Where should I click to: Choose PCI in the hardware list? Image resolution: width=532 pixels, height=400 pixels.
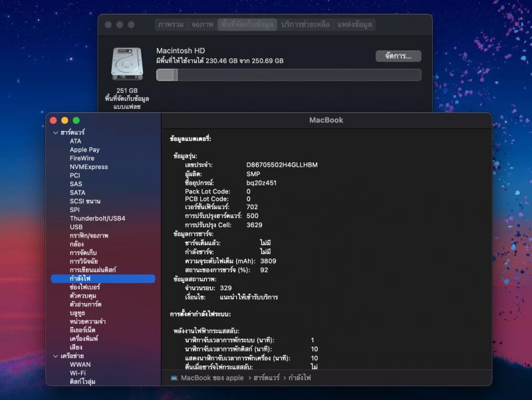point(75,175)
